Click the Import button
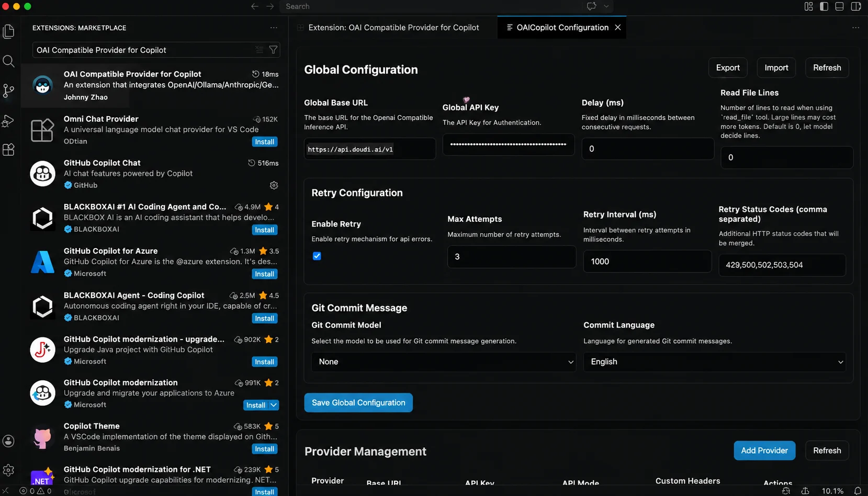Image resolution: width=868 pixels, height=496 pixels. (776, 67)
